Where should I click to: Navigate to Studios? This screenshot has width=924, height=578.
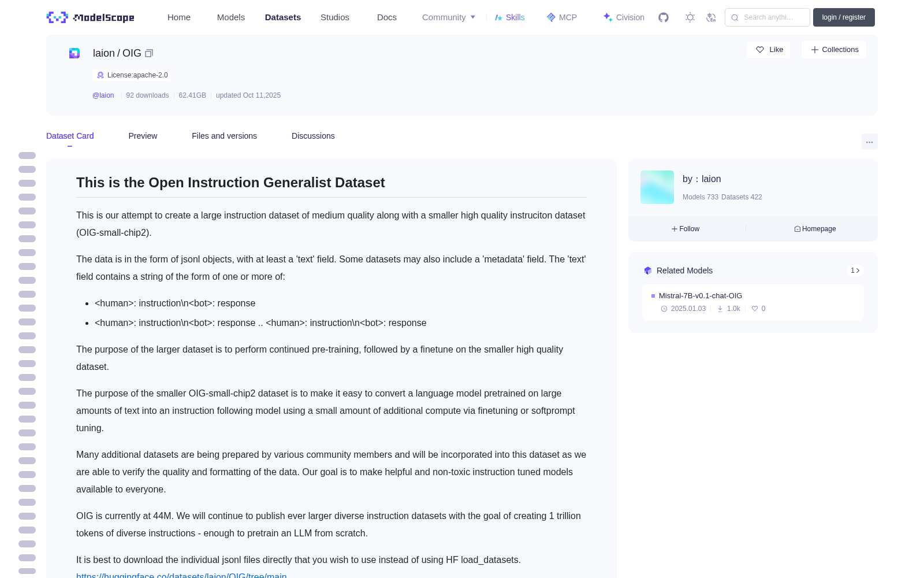(335, 17)
